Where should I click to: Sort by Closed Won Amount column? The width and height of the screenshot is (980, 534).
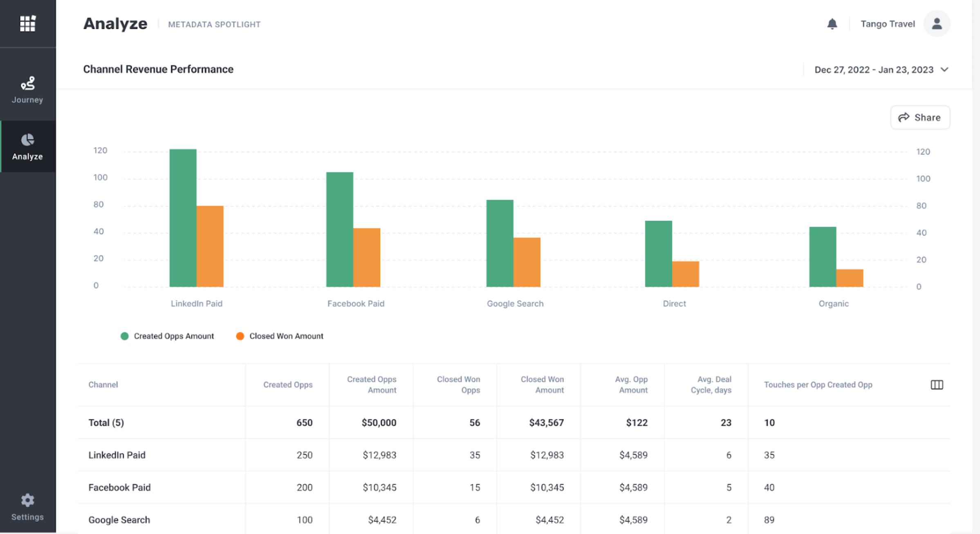tap(542, 384)
